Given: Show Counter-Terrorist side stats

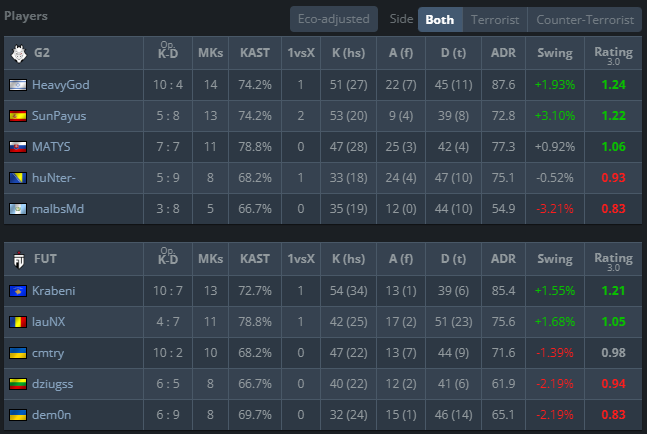Looking at the screenshot, I should [x=584, y=19].
